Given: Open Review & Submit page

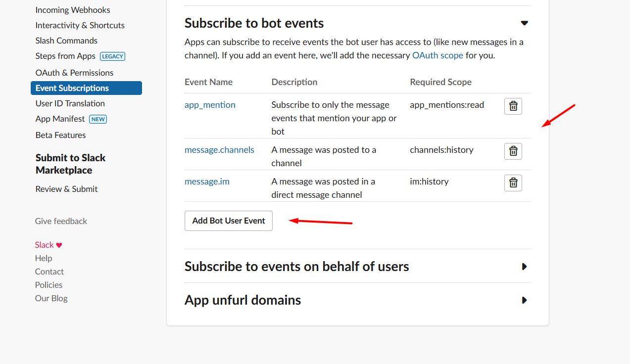Looking at the screenshot, I should point(66,189).
